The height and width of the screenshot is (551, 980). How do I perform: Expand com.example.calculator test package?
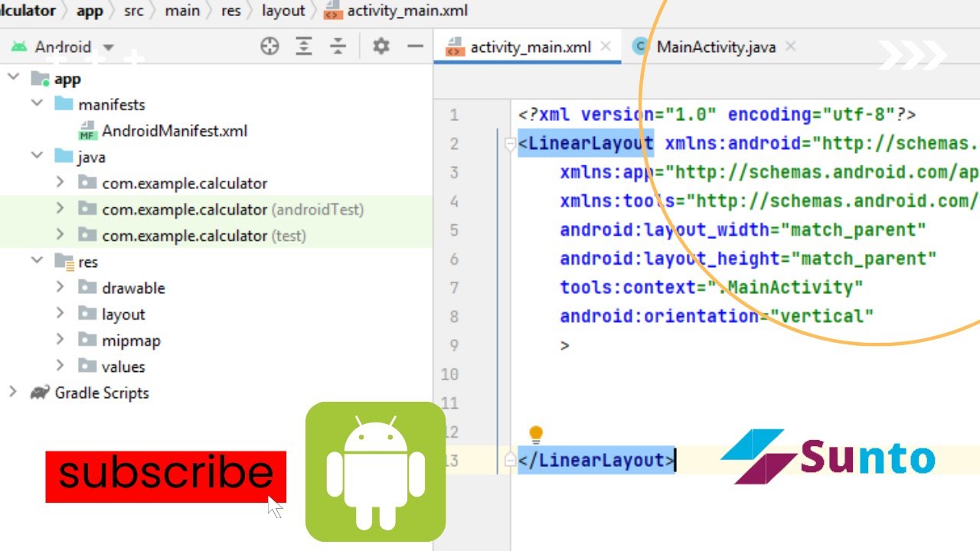60,235
